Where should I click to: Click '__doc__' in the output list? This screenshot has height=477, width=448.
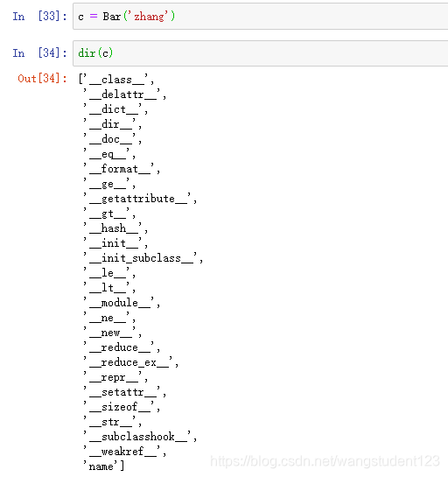[x=109, y=139]
